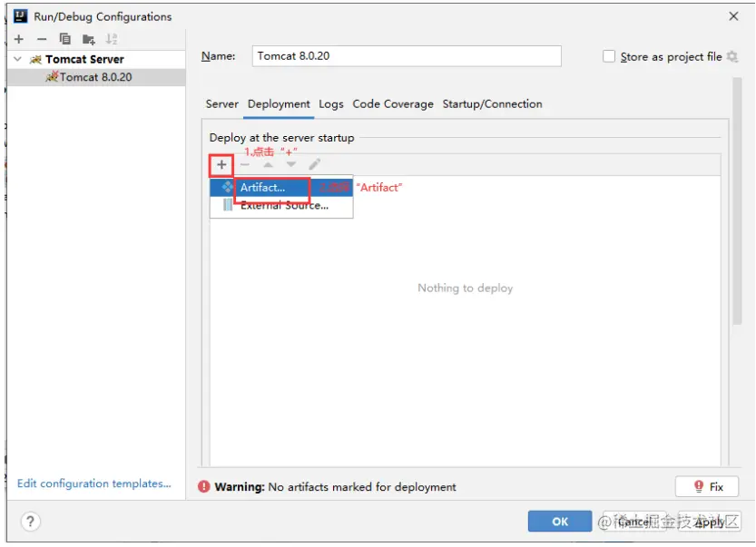
Task: Click the minus icon to remove deployment
Action: tap(244, 165)
